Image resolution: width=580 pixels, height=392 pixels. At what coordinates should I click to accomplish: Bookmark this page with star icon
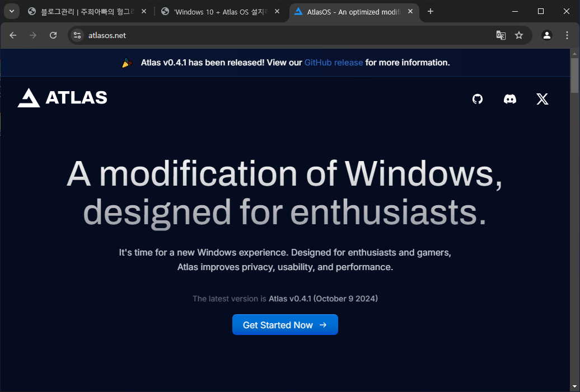[519, 35]
